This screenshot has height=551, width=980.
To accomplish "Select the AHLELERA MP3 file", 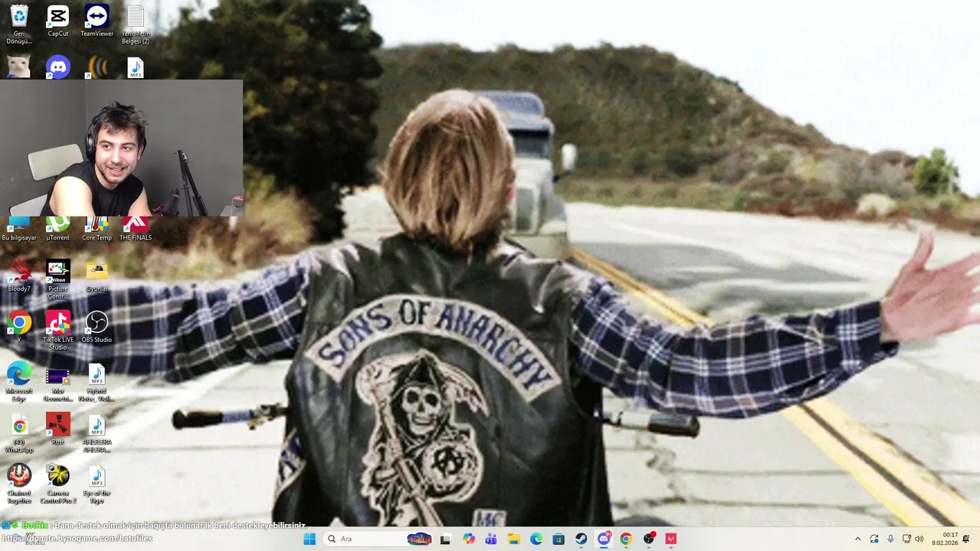I will tap(96, 433).
